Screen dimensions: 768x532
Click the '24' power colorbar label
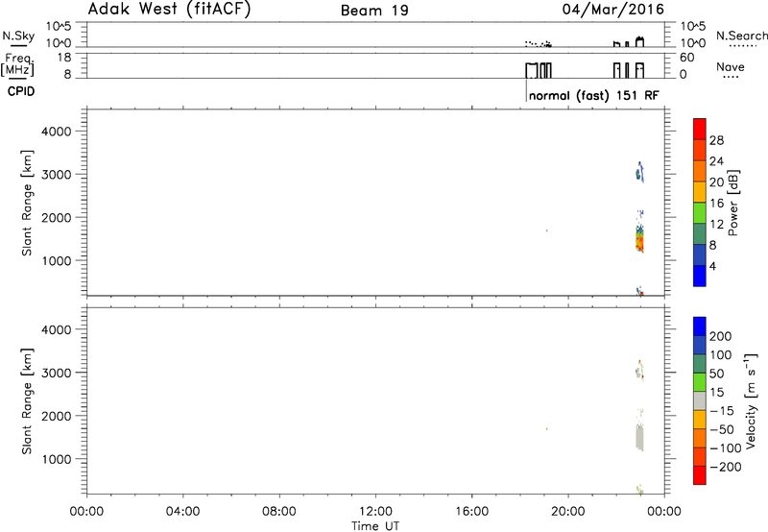(x=716, y=161)
